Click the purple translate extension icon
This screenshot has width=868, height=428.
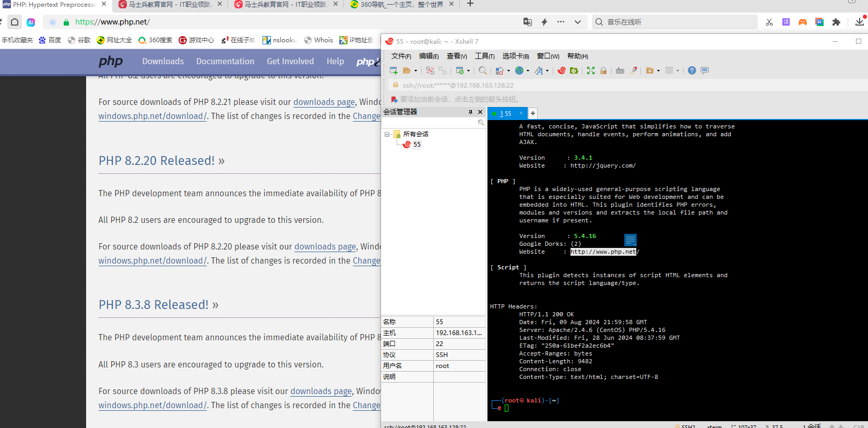[x=786, y=22]
